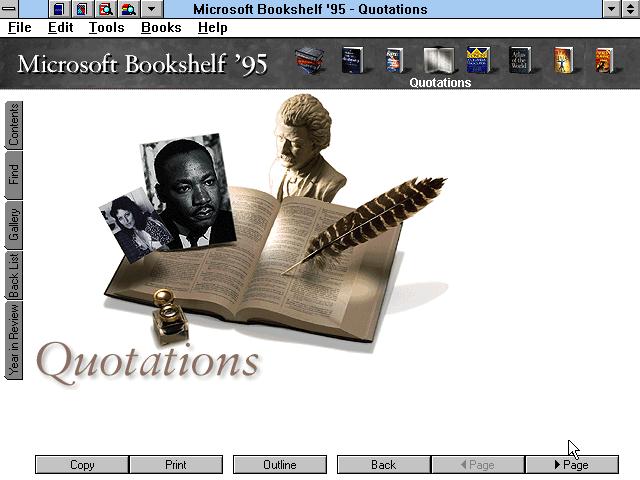Click the blue book icon in title bar

tap(59, 9)
